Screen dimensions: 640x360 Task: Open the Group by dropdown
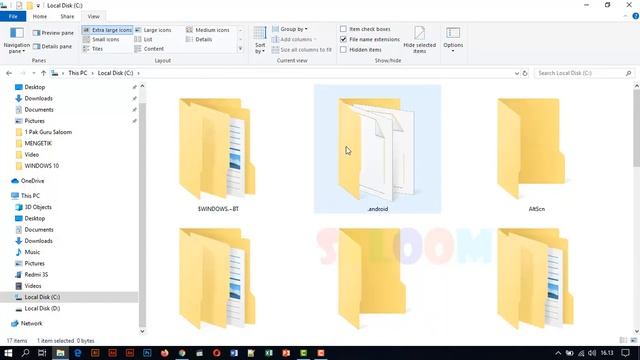290,29
